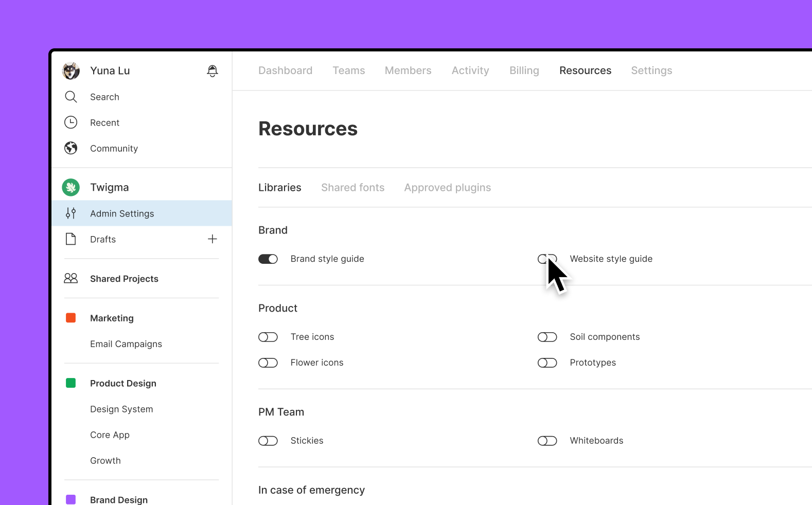
Task: Open the Settings tab
Action: (x=651, y=70)
